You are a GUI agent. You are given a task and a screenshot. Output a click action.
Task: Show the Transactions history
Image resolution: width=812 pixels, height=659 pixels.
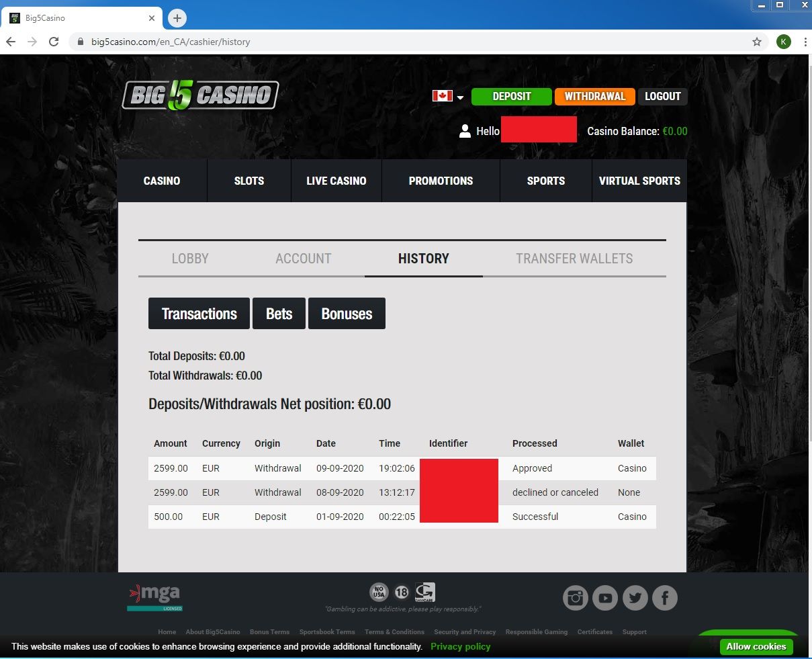click(x=199, y=314)
